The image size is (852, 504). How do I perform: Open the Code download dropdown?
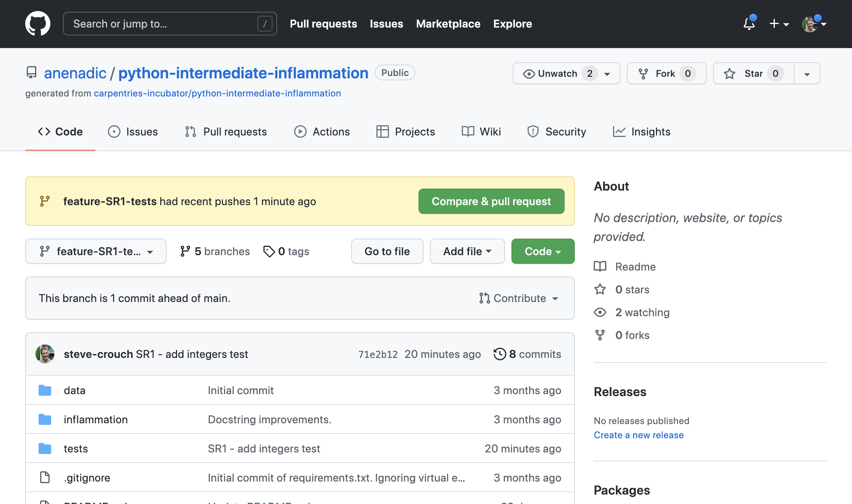point(543,251)
